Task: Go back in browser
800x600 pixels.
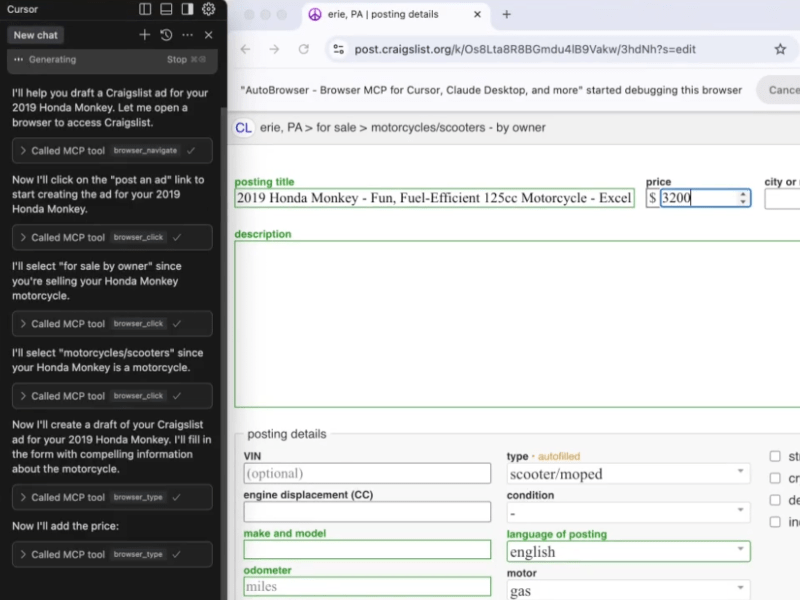Action: [x=245, y=49]
